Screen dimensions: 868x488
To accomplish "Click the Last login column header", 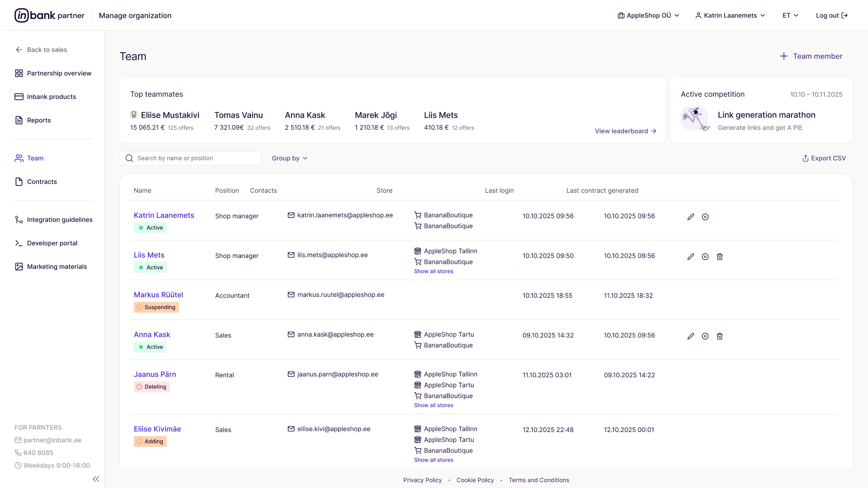I will 499,190.
